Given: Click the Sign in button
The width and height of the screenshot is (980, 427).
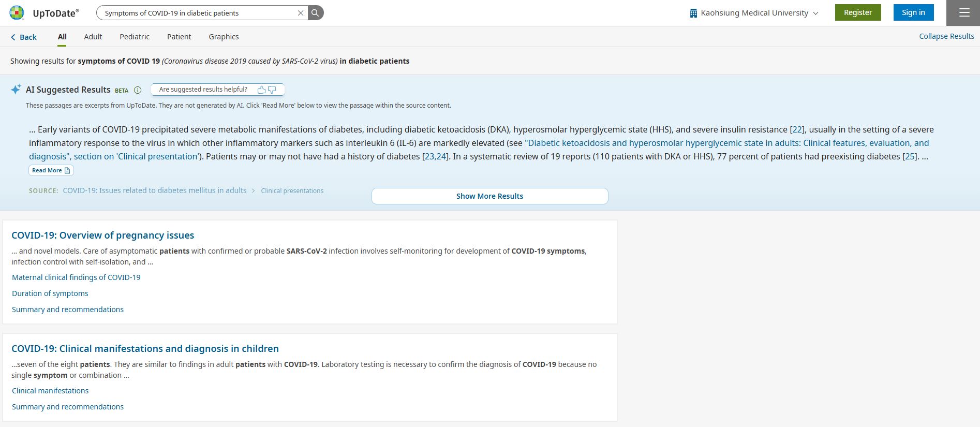Looking at the screenshot, I should (x=913, y=12).
